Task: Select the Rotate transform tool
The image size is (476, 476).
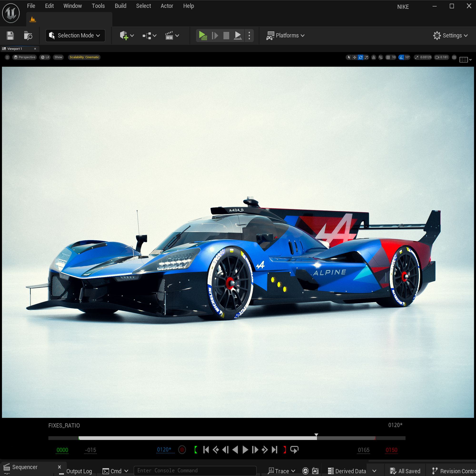Action: point(360,57)
